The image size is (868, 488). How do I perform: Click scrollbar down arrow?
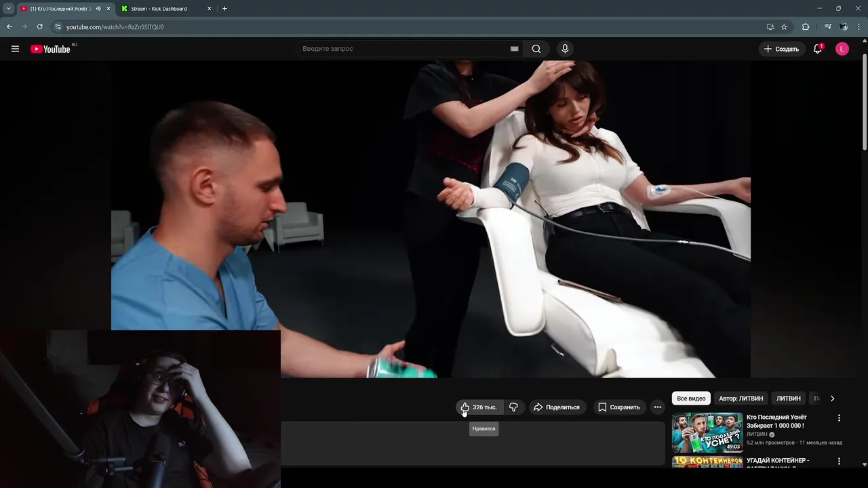865,464
